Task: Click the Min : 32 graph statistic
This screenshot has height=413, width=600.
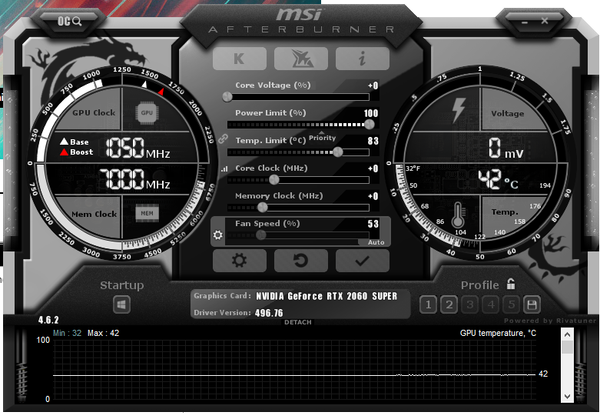Action: click(67, 333)
